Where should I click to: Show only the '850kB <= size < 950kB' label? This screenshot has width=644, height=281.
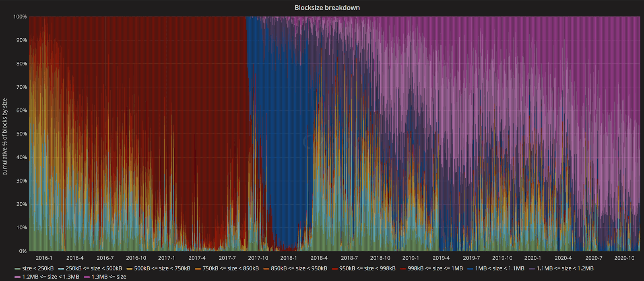299,269
